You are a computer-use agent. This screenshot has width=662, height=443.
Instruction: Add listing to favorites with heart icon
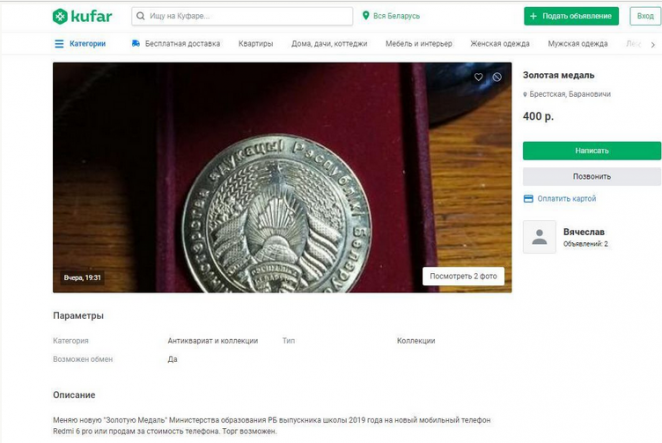coord(479,77)
